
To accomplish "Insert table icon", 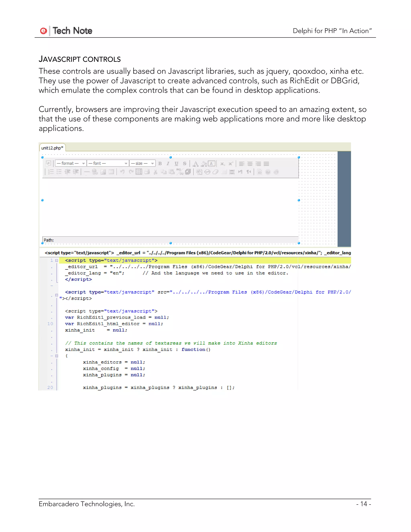I will pos(111,172).
